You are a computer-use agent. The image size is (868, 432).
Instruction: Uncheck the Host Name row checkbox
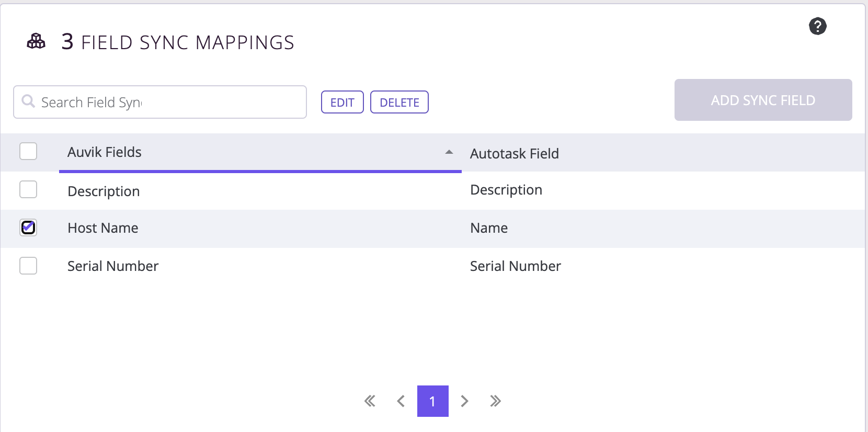click(x=28, y=228)
